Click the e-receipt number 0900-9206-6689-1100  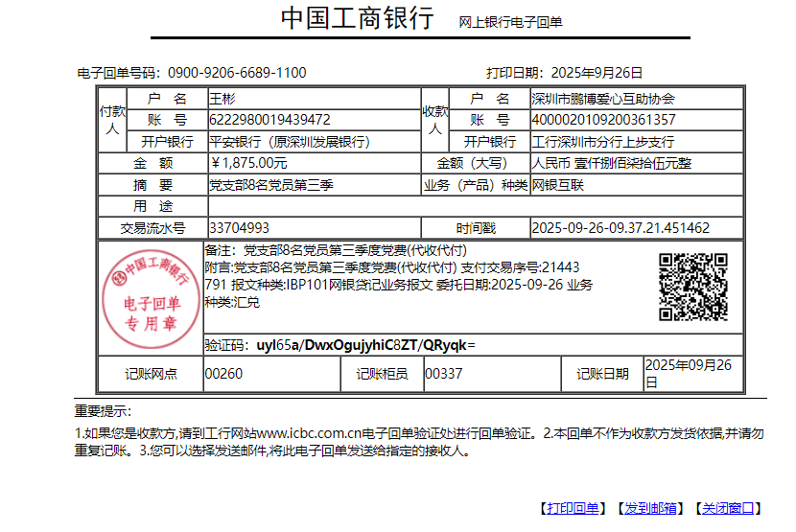pyautogui.click(x=237, y=73)
